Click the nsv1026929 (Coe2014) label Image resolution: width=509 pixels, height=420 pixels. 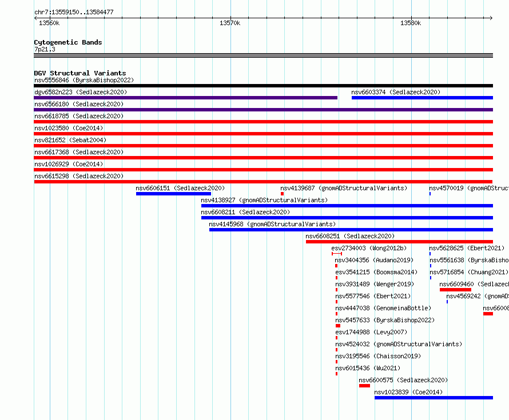[69, 164]
